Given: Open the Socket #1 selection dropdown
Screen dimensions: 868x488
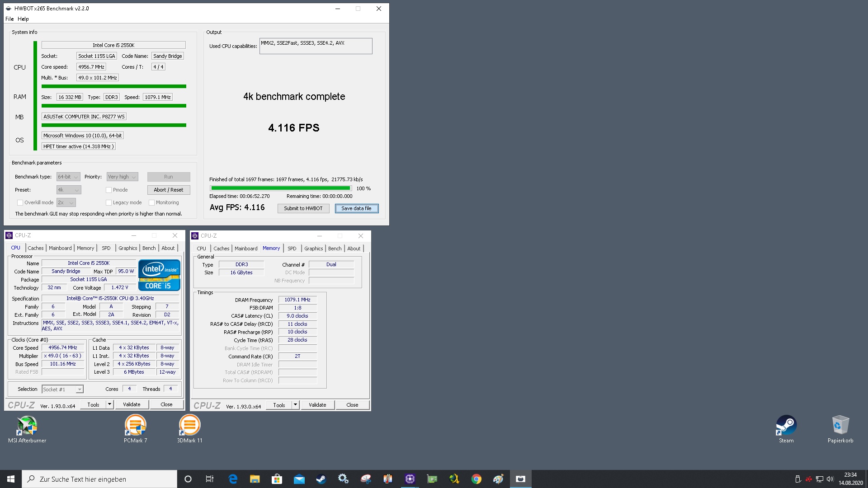Looking at the screenshot, I should point(62,389).
